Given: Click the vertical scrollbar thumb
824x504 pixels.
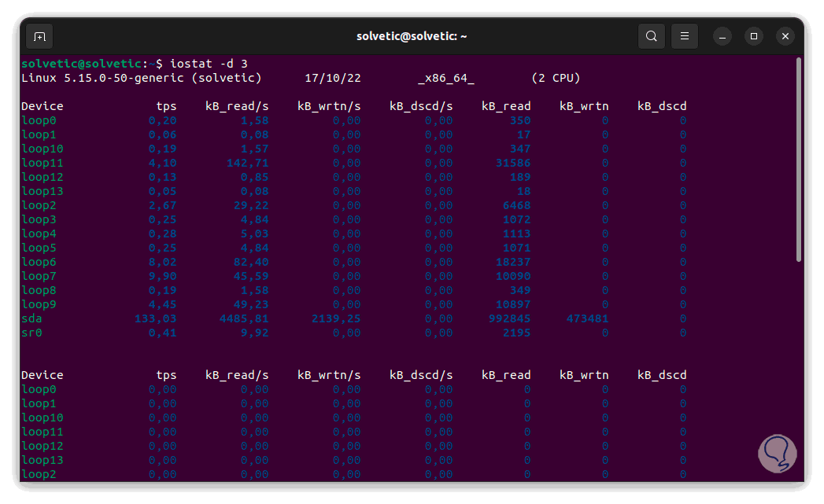Looking at the screenshot, I should pos(799,160).
